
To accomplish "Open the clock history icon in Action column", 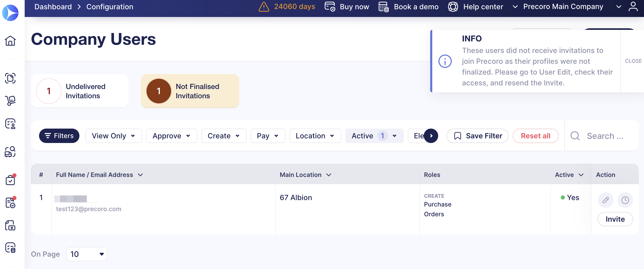I will coord(625,200).
